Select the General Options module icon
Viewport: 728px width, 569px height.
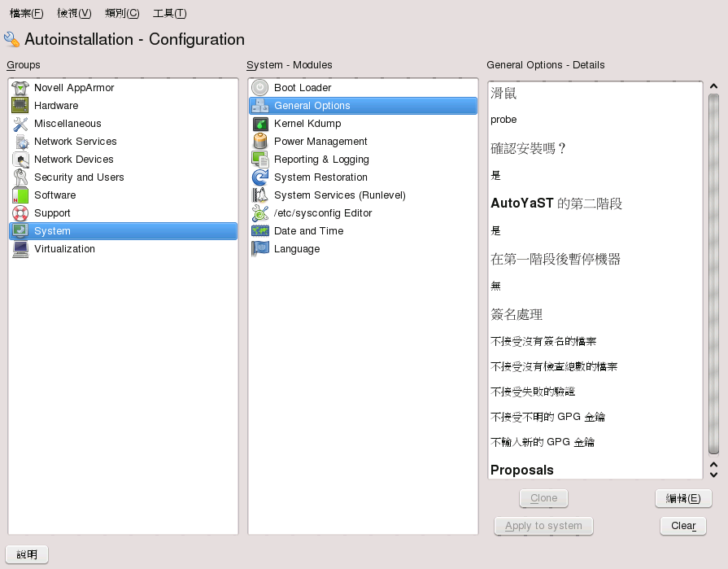260,106
